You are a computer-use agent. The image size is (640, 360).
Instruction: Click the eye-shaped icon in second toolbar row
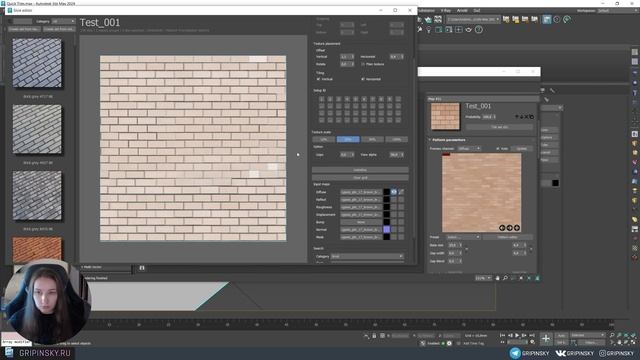(469, 30)
